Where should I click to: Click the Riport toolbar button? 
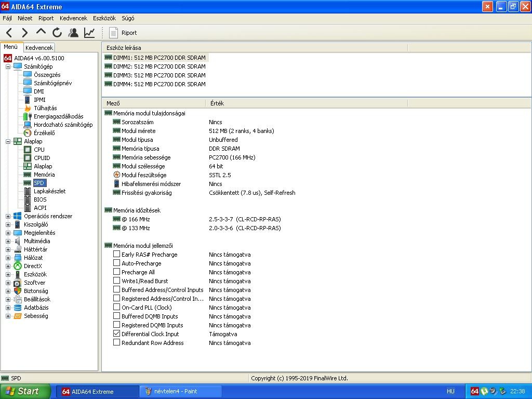[x=123, y=33]
